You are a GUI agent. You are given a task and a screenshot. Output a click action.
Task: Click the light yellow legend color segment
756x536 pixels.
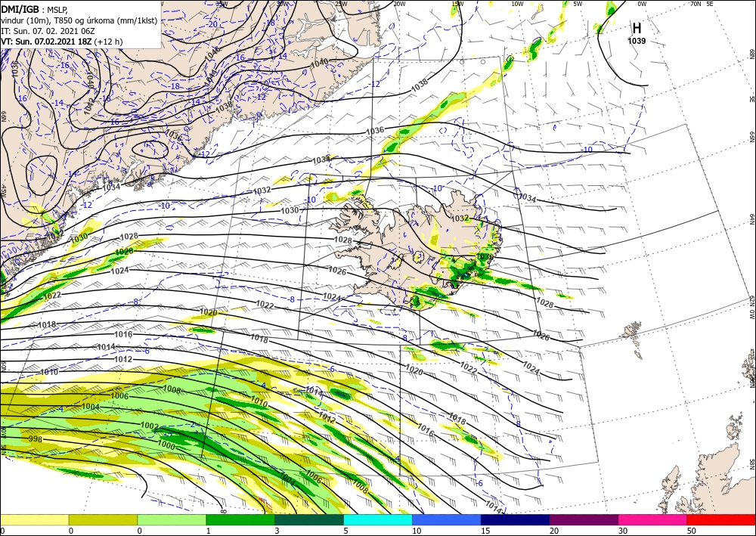34,519
